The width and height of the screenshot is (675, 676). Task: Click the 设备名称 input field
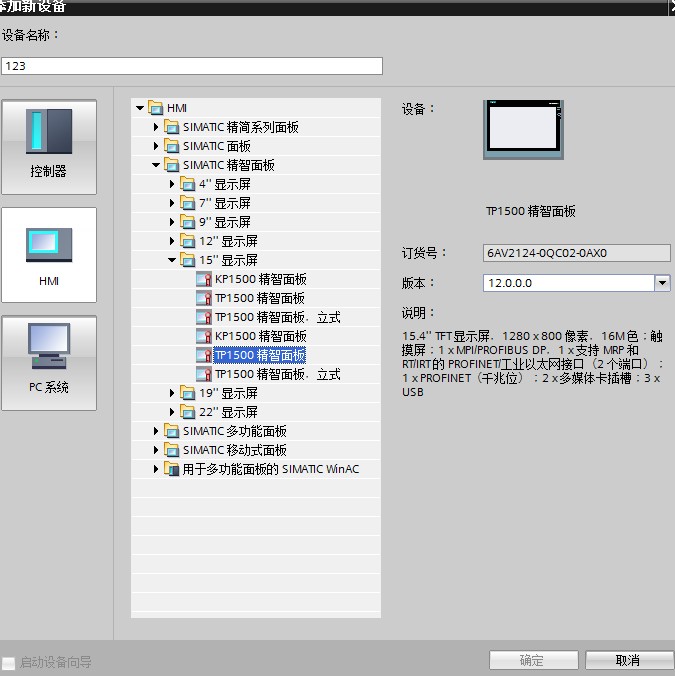pyautogui.click(x=192, y=66)
